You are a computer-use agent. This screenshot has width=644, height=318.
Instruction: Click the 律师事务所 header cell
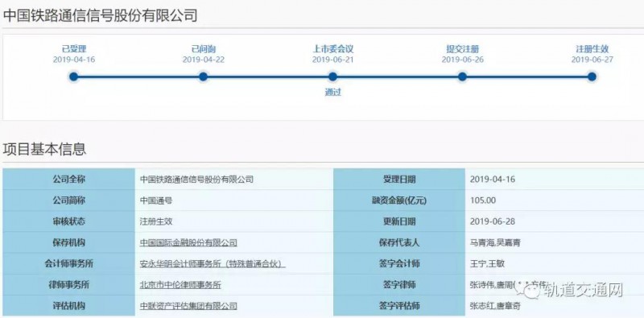(68, 285)
